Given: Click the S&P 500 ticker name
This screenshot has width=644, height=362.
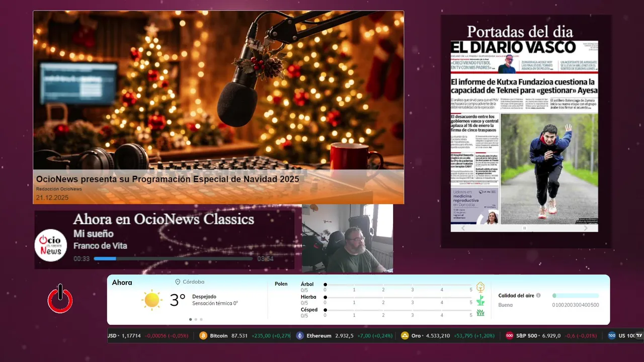Looking at the screenshot, I should coord(526,336).
